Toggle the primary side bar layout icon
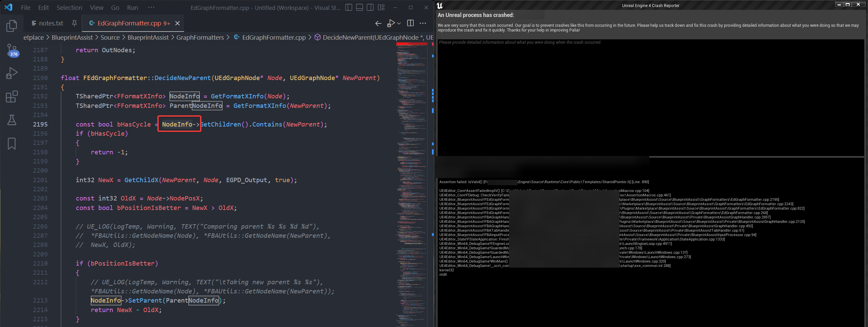 [349, 7]
